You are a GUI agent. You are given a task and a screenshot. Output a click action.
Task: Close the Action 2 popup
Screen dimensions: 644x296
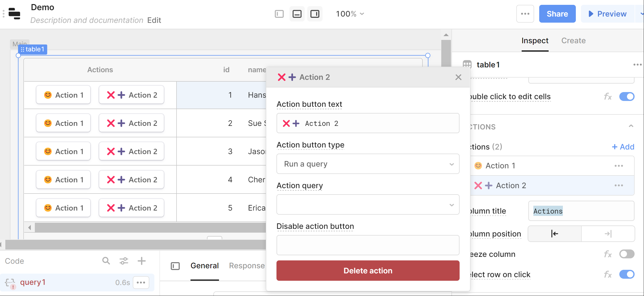458,77
